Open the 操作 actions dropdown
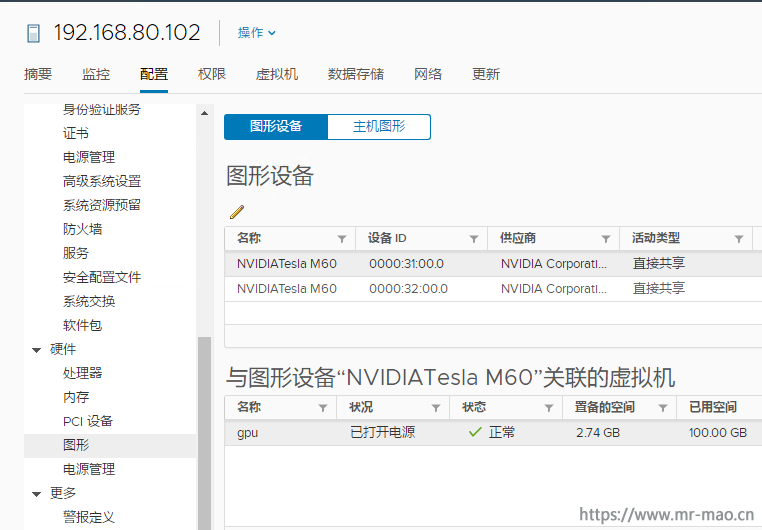Screen dimensions: 762x530 (257, 33)
